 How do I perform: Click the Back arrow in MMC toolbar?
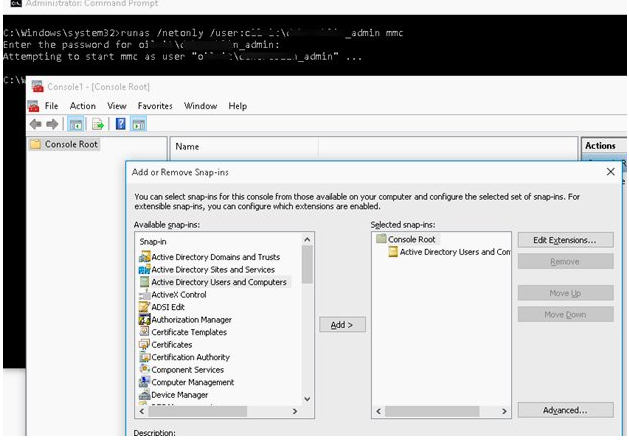[x=36, y=124]
